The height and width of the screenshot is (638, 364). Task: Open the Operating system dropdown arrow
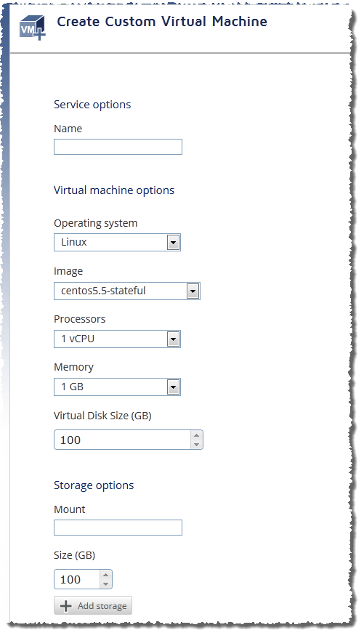click(x=173, y=243)
